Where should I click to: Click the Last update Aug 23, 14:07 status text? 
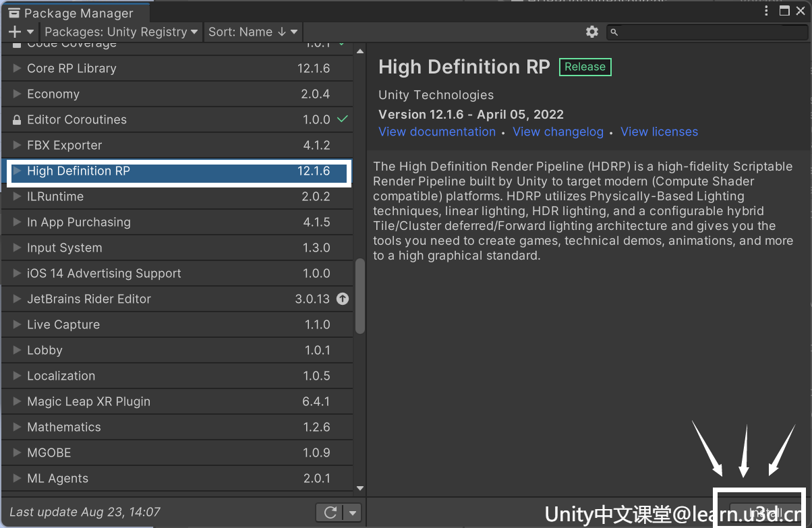85,512
